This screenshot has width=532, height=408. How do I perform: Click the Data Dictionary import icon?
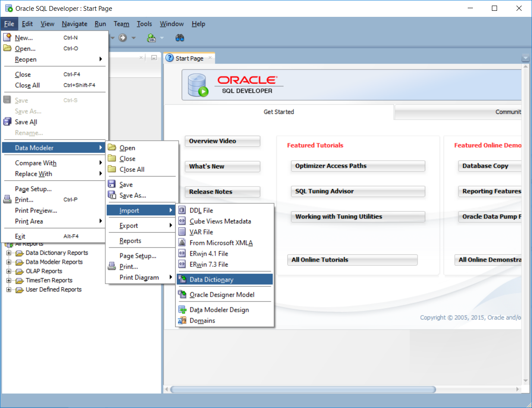tap(182, 279)
